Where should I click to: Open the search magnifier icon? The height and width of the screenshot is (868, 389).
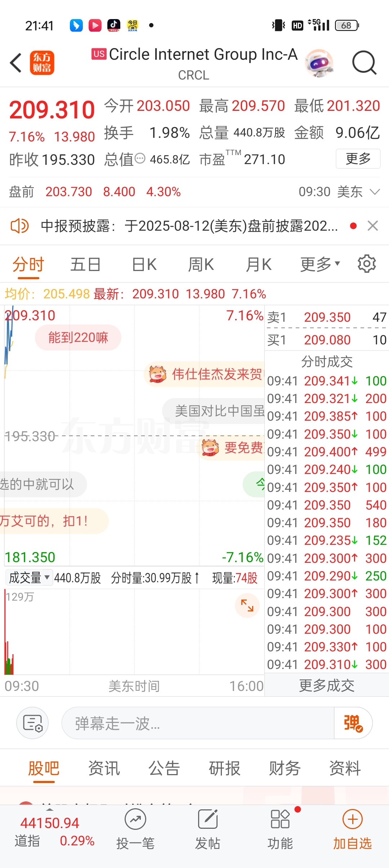point(364,63)
